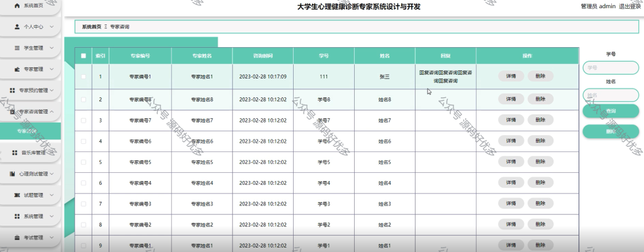Open the 个人中心 sidebar menu label

33,26
